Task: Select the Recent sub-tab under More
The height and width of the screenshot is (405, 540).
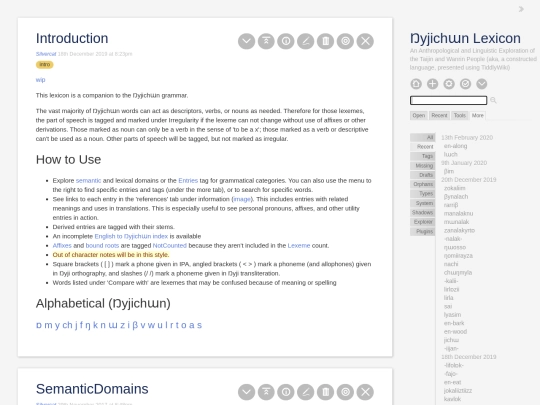Action: (x=423, y=147)
